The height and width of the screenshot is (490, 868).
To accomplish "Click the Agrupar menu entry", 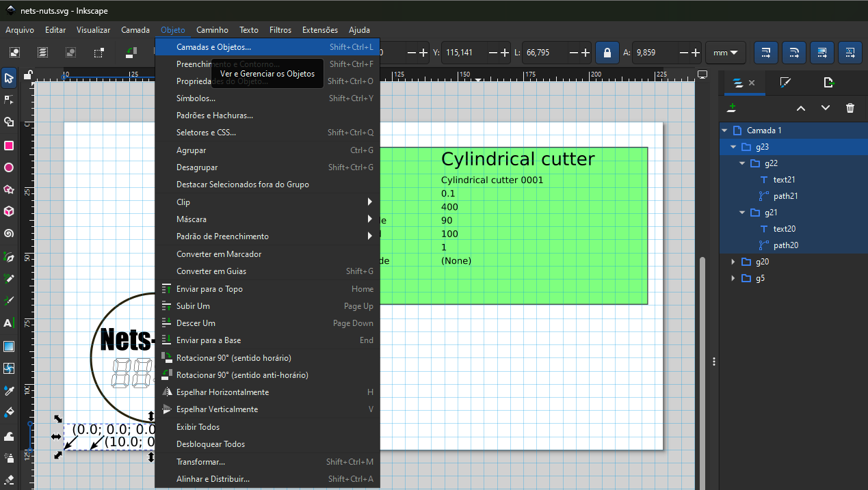I will (191, 150).
